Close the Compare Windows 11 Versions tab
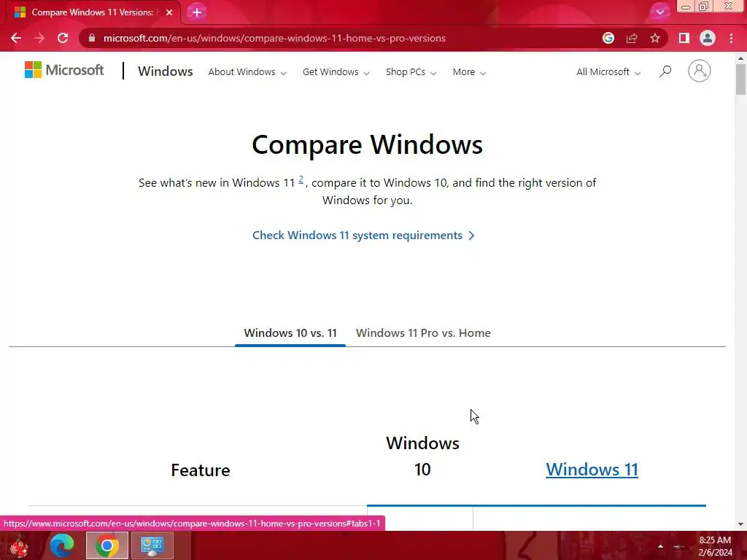 click(169, 12)
